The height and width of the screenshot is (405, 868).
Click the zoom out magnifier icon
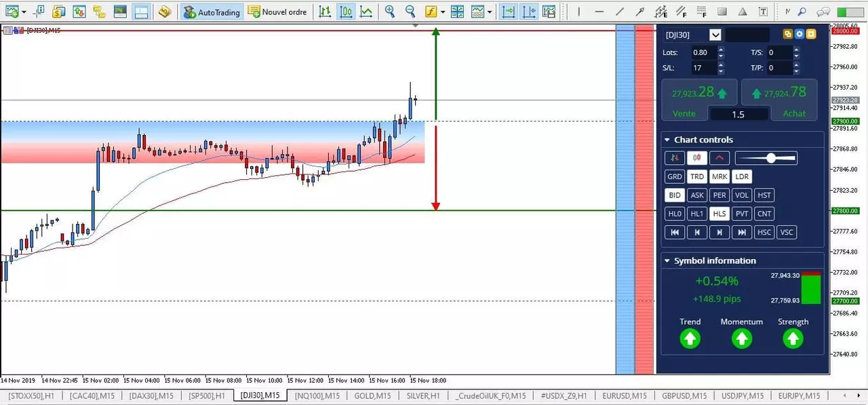click(410, 12)
